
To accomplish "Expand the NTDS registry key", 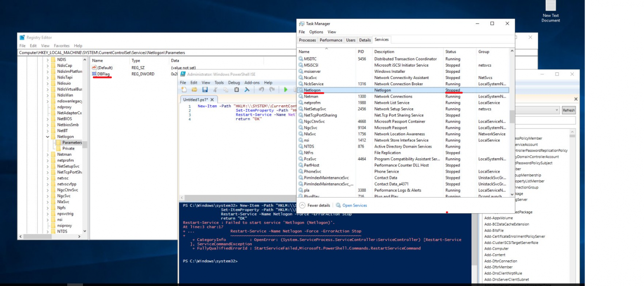I will pos(48,231).
